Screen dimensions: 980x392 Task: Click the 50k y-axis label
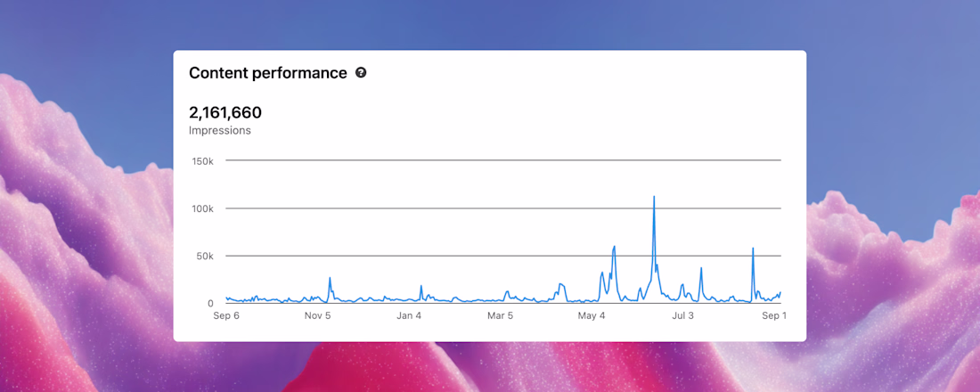pos(204,257)
